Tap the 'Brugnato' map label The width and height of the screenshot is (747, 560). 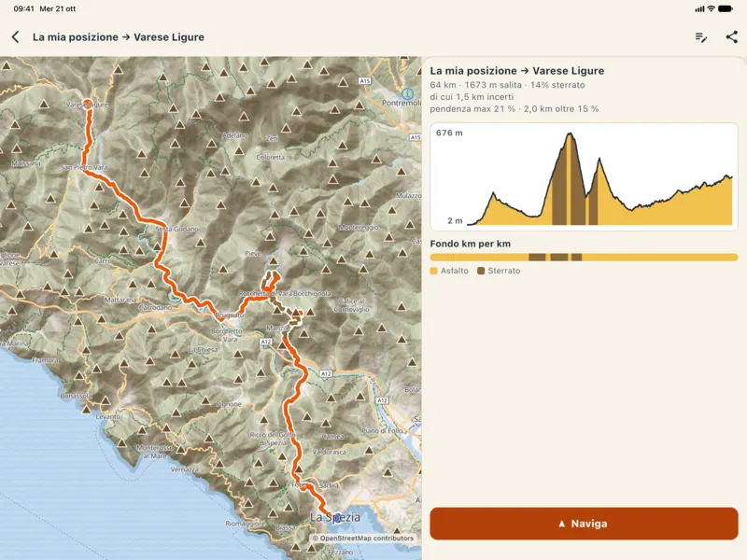point(230,315)
